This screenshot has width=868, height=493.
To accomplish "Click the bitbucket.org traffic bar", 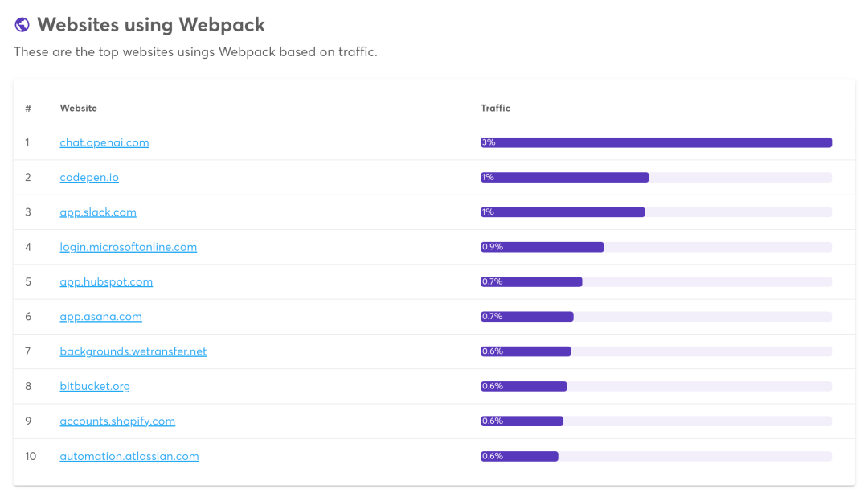I will (524, 386).
